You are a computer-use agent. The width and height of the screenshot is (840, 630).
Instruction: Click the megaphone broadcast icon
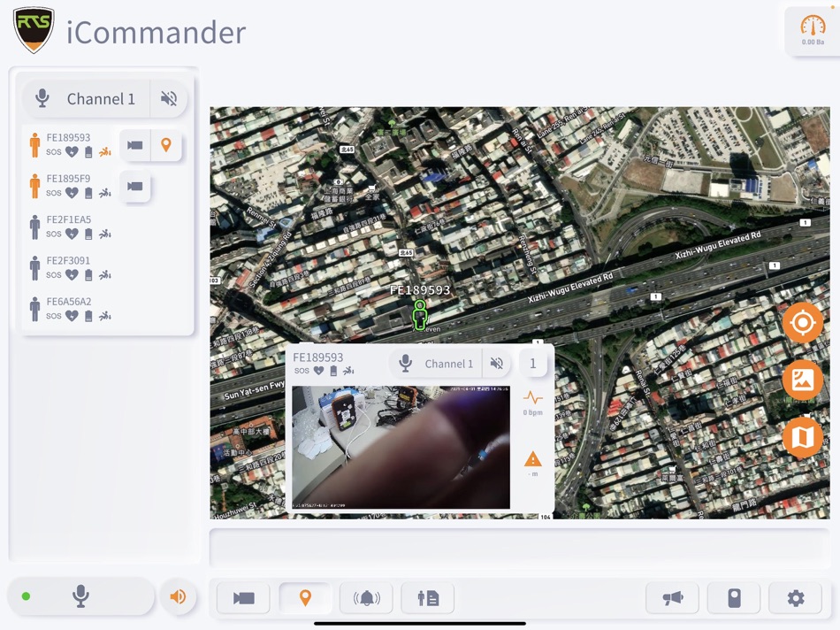pyautogui.click(x=672, y=598)
